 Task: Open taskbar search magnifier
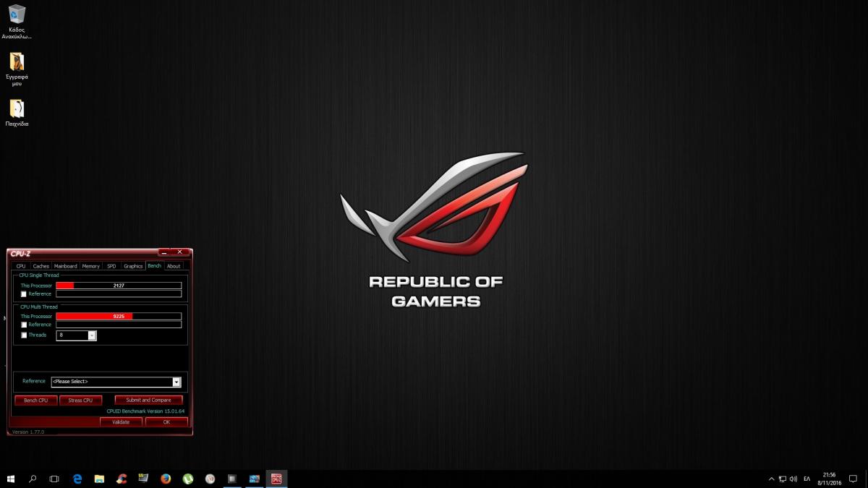coord(33,479)
